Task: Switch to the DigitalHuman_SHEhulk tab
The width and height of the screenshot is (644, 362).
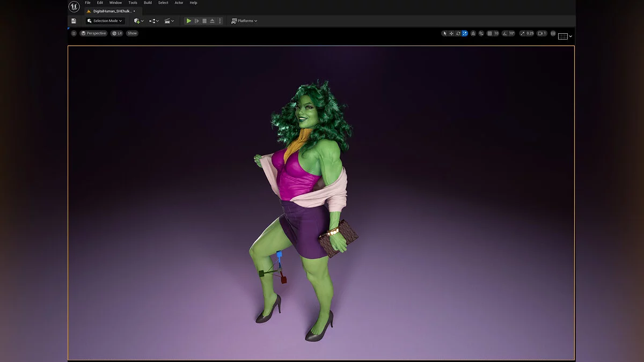Action: [x=112, y=11]
